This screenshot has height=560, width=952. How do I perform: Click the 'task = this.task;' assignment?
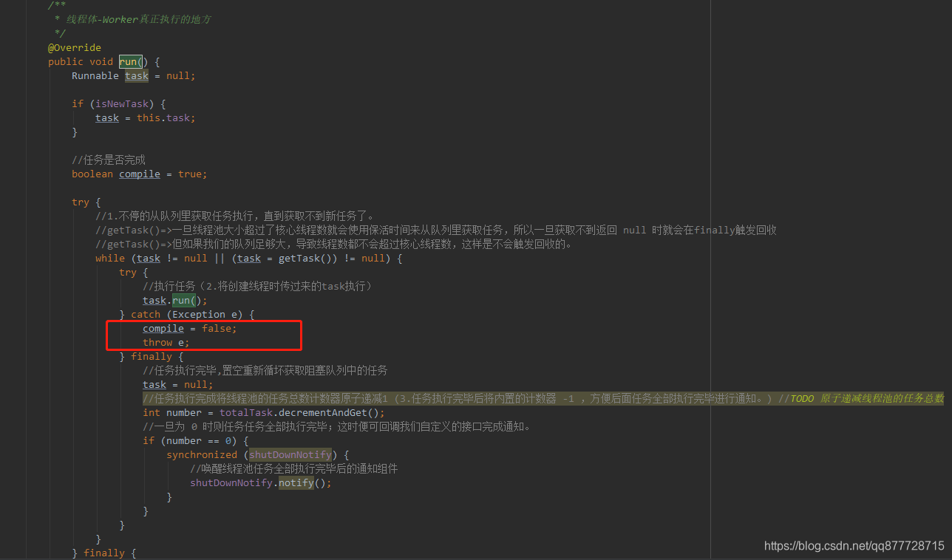(x=146, y=117)
